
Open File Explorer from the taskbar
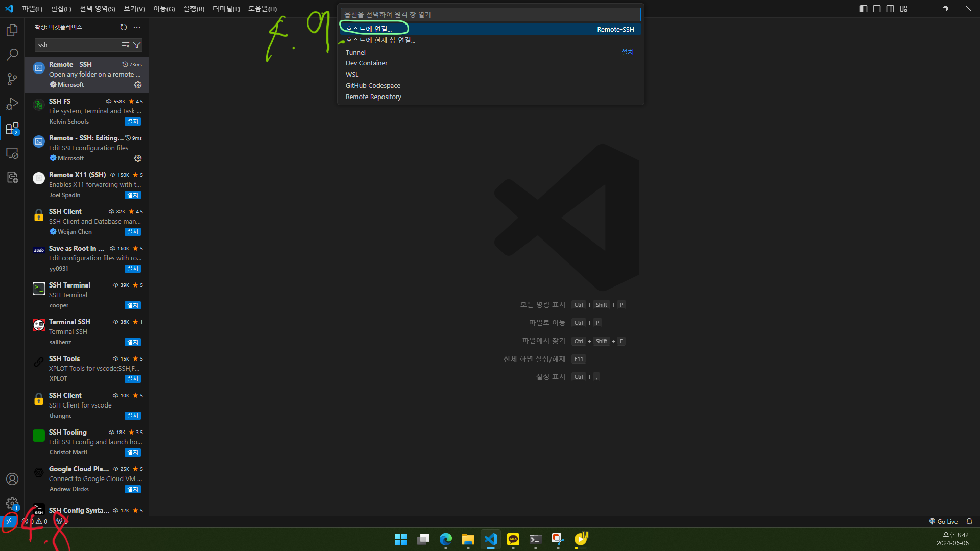click(468, 539)
